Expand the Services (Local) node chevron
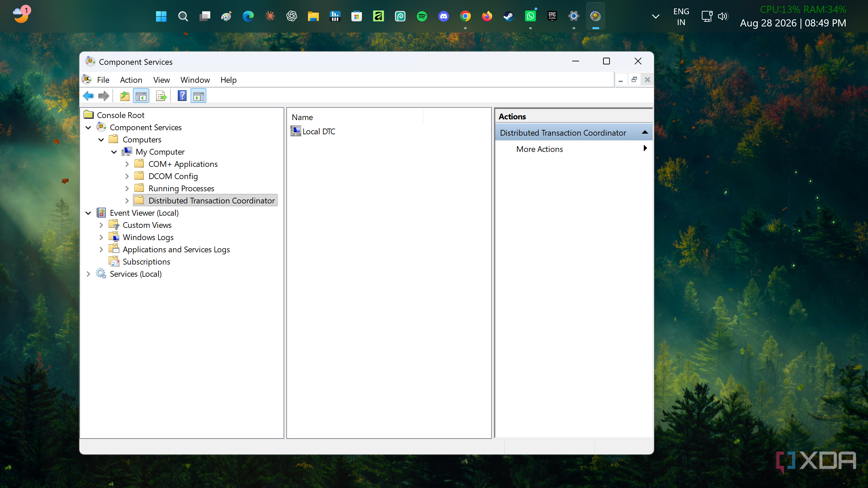Screen dimensions: 868x488 88,274
